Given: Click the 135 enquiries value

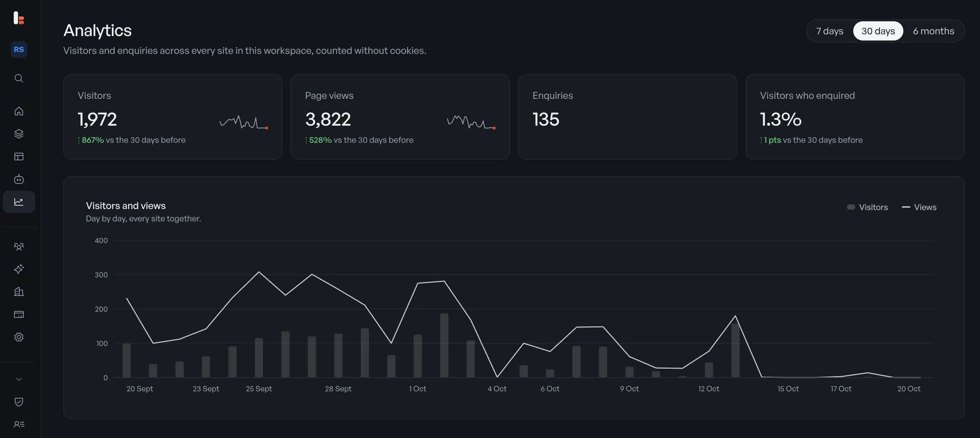Looking at the screenshot, I should tap(546, 120).
